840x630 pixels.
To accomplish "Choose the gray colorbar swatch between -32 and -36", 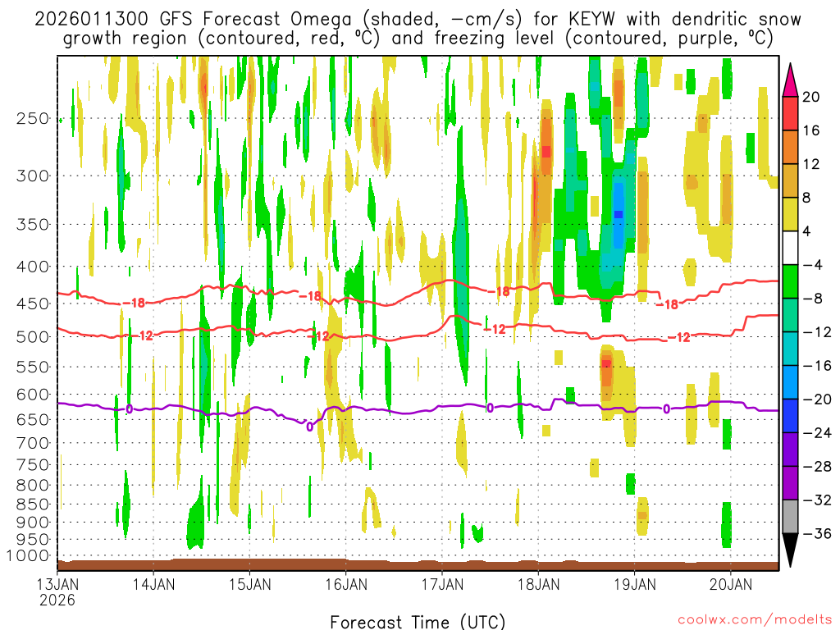I will pyautogui.click(x=791, y=517).
